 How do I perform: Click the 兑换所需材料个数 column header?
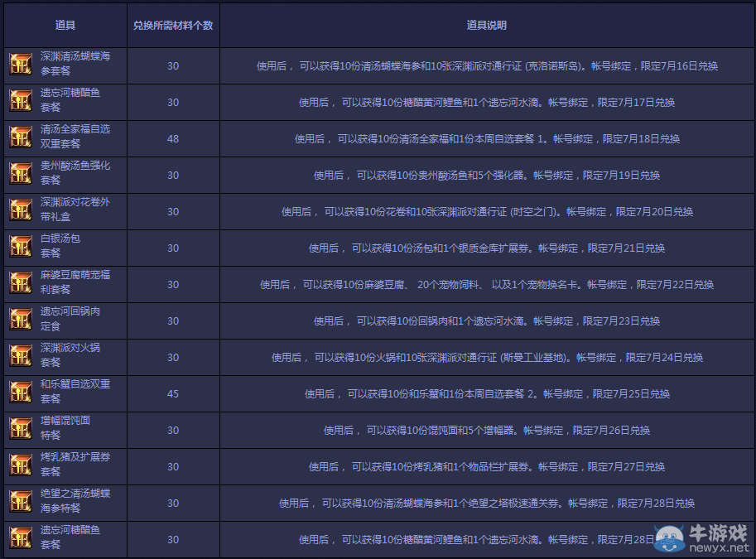pos(171,25)
